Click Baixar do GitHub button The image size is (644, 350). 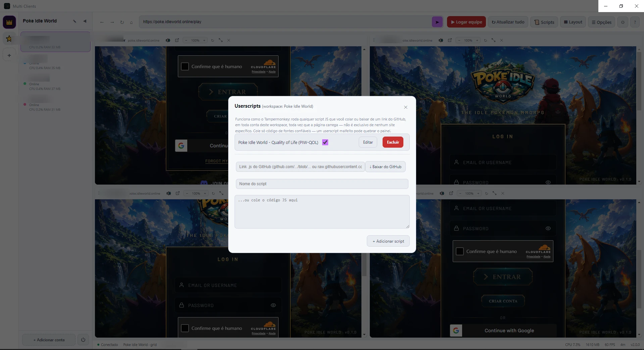385,167
